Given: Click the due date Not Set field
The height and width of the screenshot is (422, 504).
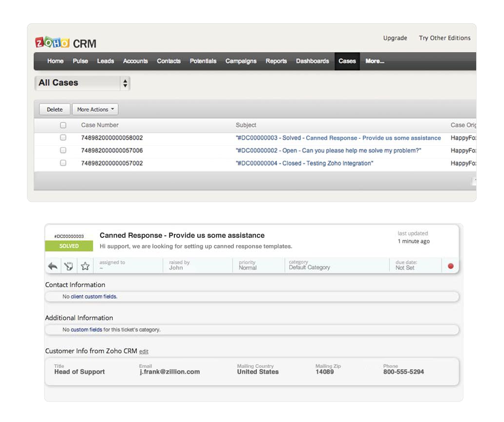Looking at the screenshot, I should [x=415, y=266].
